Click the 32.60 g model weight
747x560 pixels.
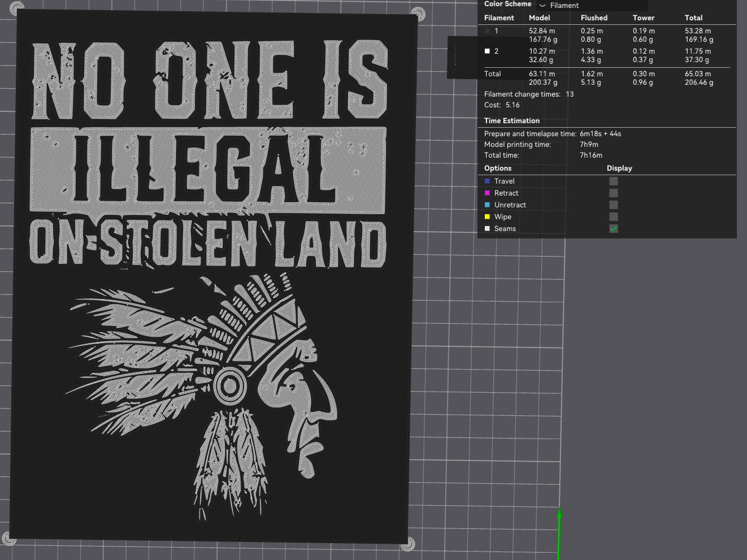541,60
